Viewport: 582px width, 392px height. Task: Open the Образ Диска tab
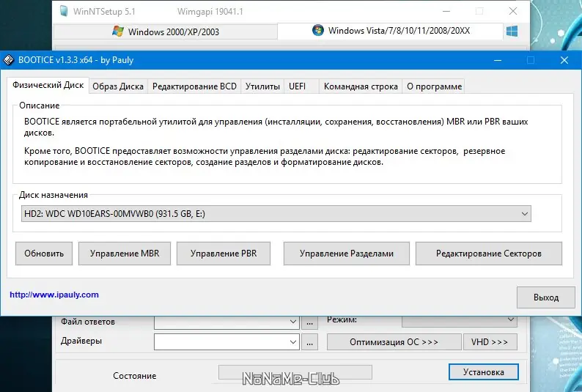click(x=118, y=86)
